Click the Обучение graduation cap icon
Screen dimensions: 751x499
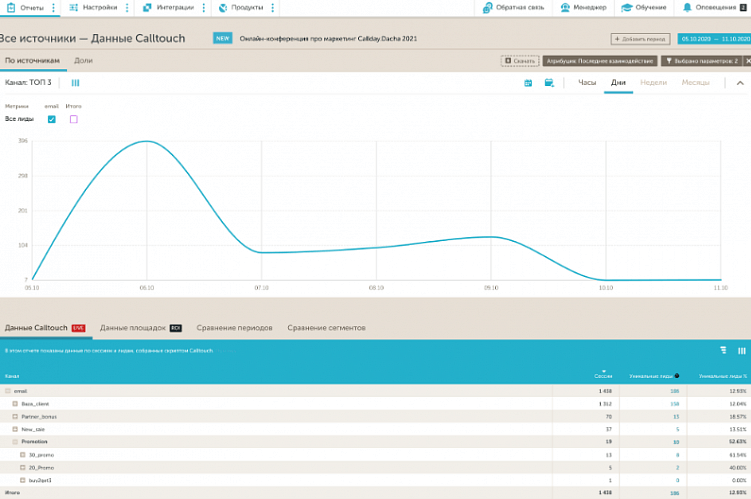click(627, 7)
